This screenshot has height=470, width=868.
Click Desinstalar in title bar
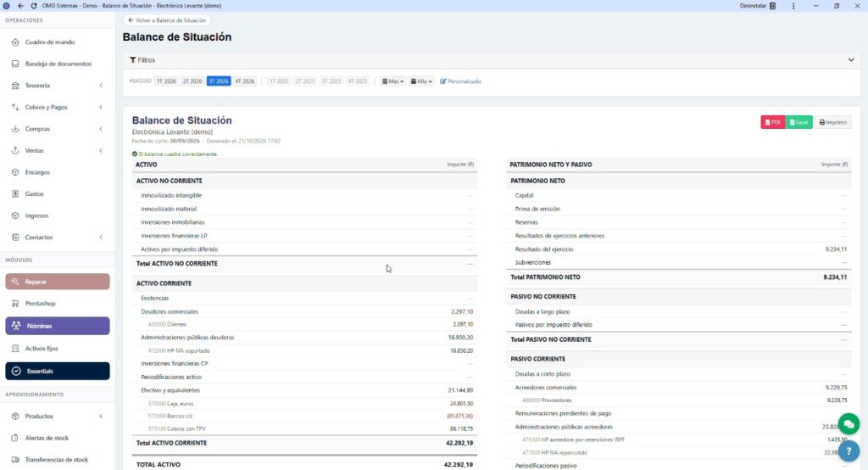tap(758, 6)
